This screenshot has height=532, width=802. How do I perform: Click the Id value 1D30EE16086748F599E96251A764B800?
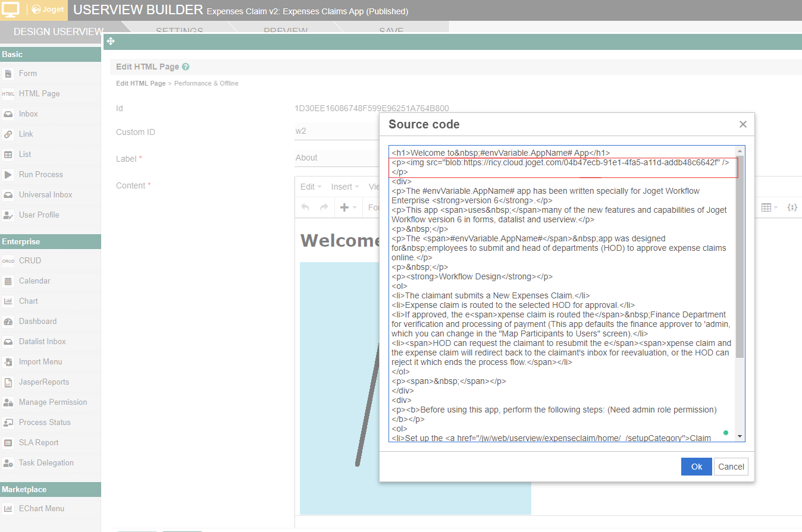[x=372, y=108]
